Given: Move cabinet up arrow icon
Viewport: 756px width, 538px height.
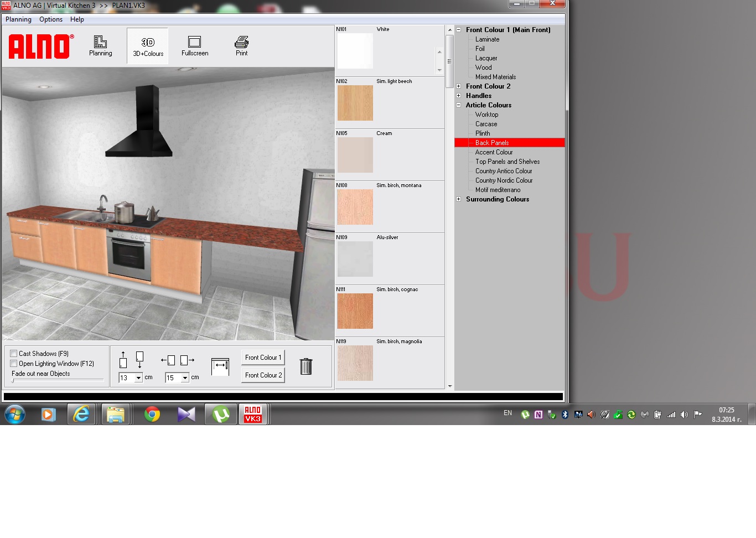Looking at the screenshot, I should [123, 360].
